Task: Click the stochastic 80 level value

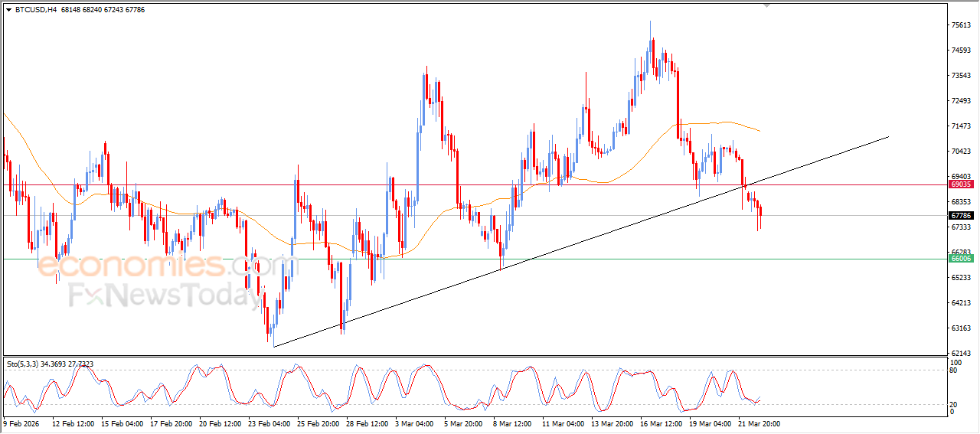Action: [x=954, y=370]
